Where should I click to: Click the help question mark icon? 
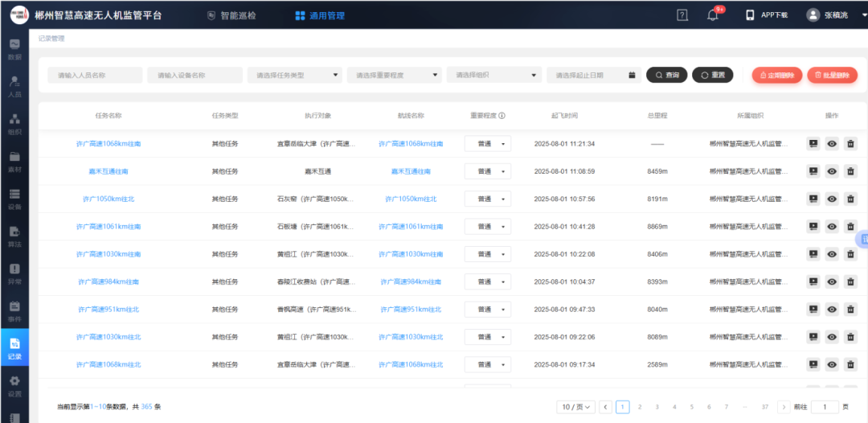point(682,15)
